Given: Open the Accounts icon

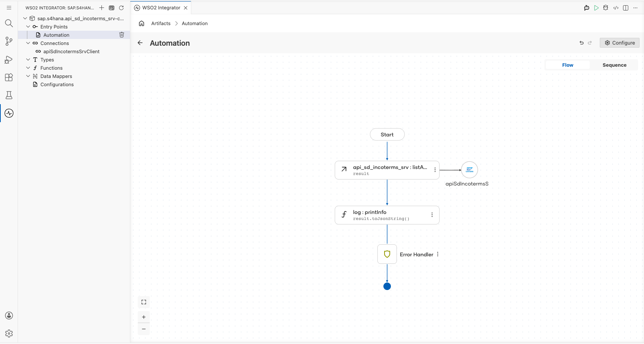Looking at the screenshot, I should point(9,316).
